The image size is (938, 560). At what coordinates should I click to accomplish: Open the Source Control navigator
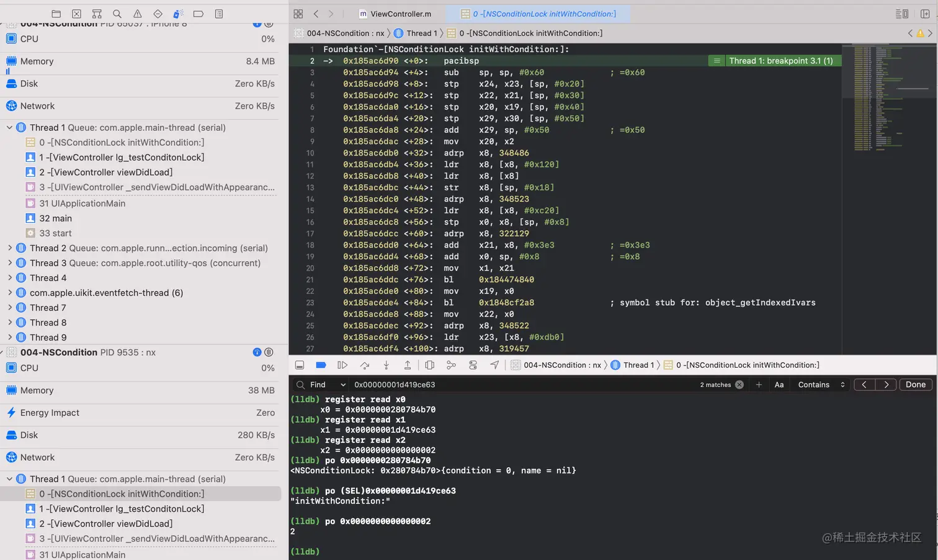click(76, 14)
